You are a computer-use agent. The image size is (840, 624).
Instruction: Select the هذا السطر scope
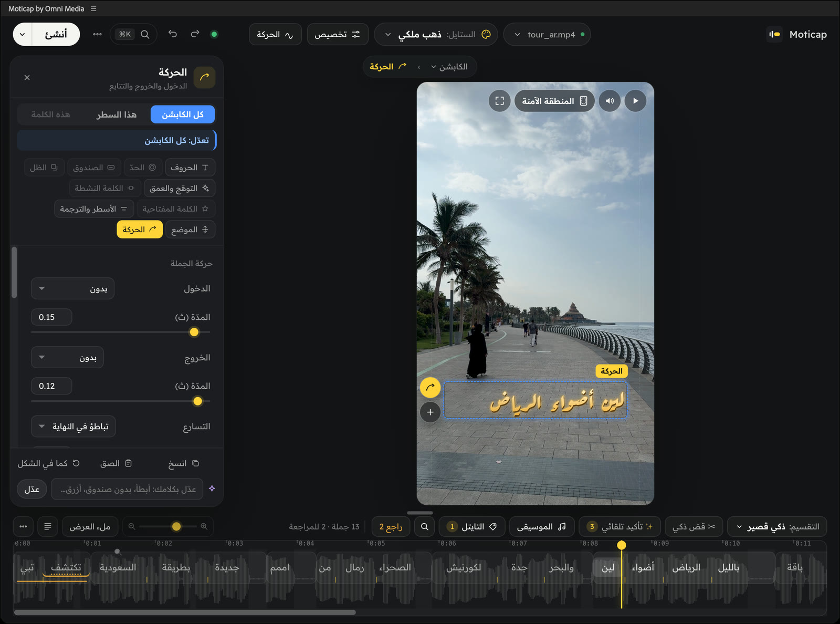pyautogui.click(x=117, y=115)
